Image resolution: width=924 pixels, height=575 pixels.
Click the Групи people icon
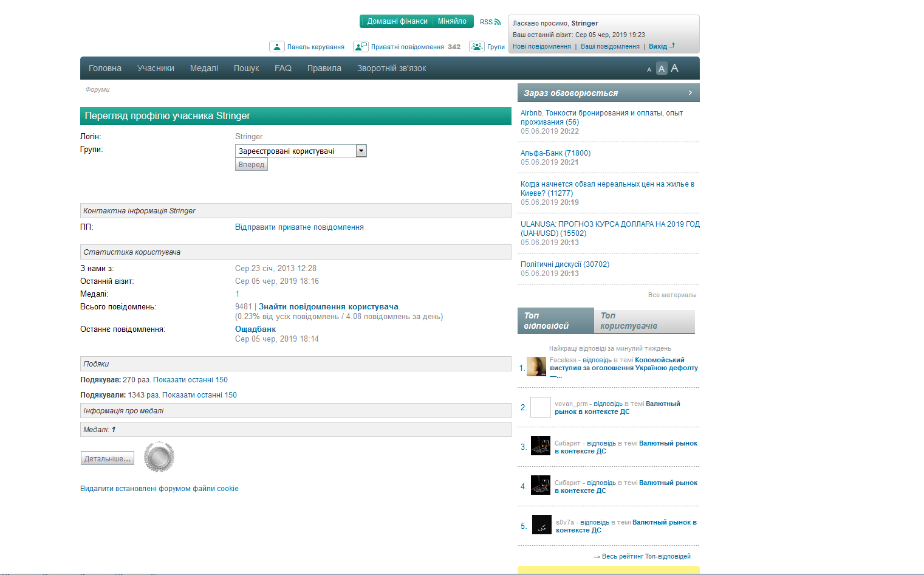click(x=477, y=46)
